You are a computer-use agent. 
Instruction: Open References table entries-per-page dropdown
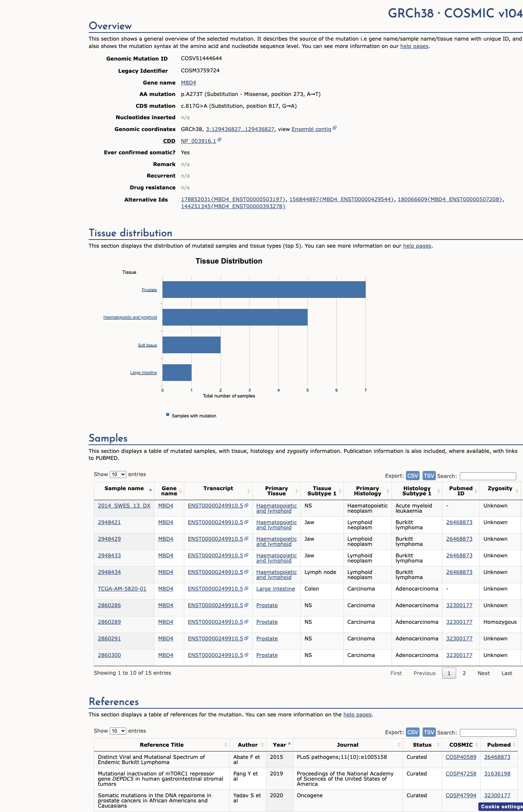118,731
